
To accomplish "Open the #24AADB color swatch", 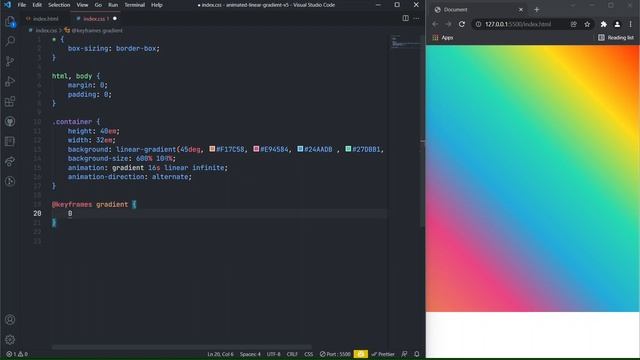I will coord(300,149).
